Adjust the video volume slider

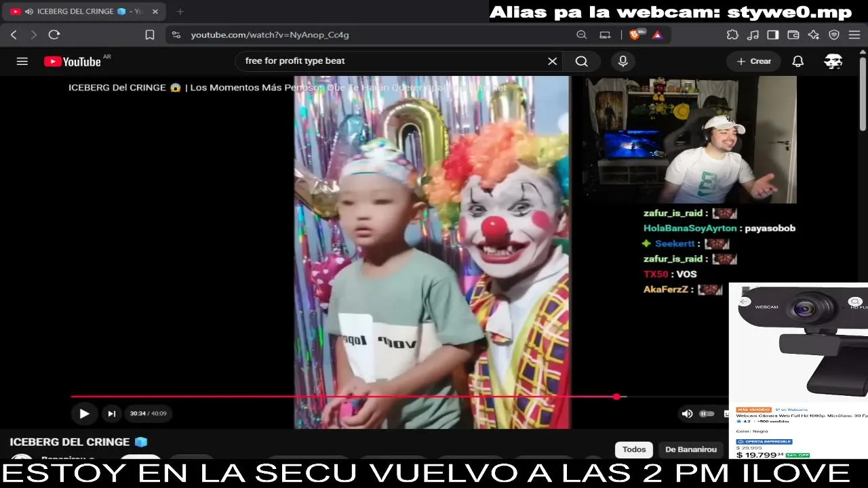pyautogui.click(x=707, y=413)
